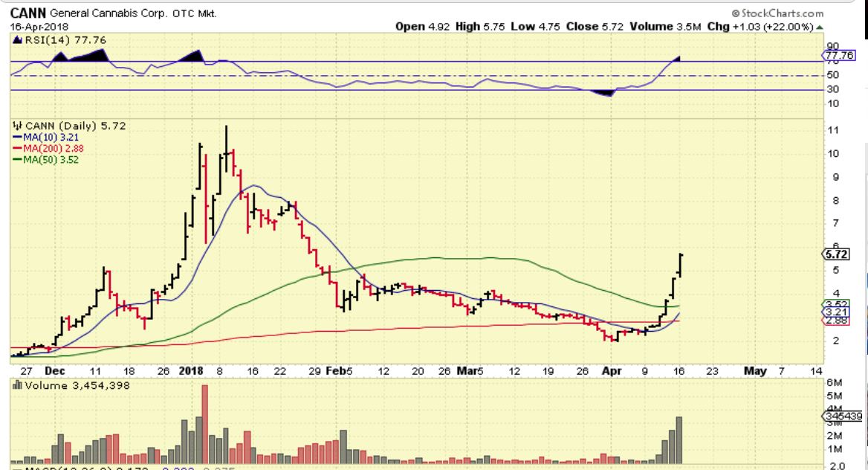Click the 2018 date axis label
Screen dimensions: 868x470
pos(191,371)
